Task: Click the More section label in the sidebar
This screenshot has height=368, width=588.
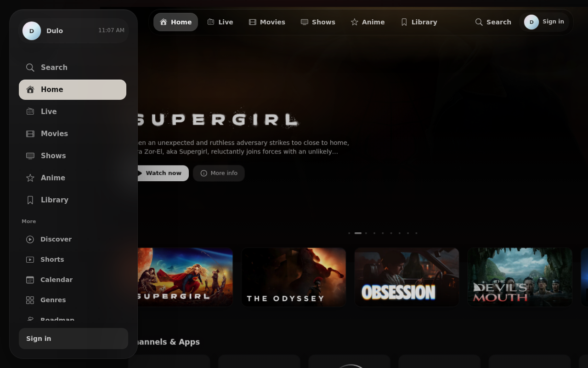Action: click(28, 221)
